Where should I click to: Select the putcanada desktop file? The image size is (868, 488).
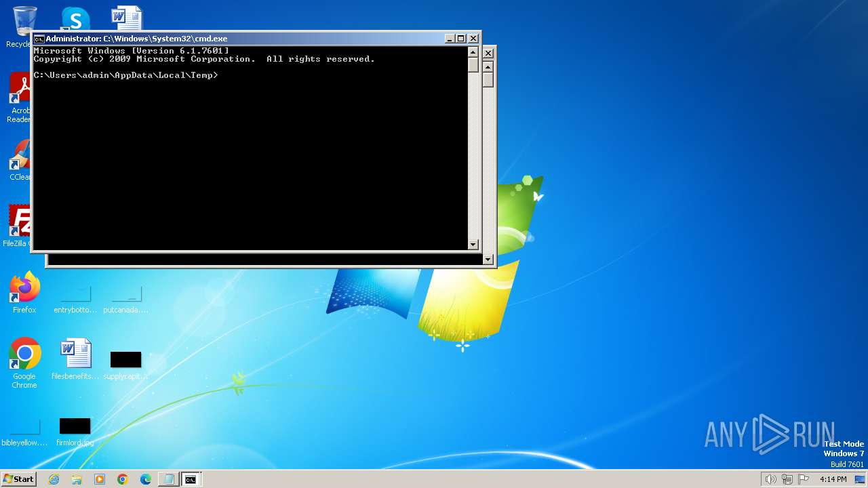click(125, 299)
